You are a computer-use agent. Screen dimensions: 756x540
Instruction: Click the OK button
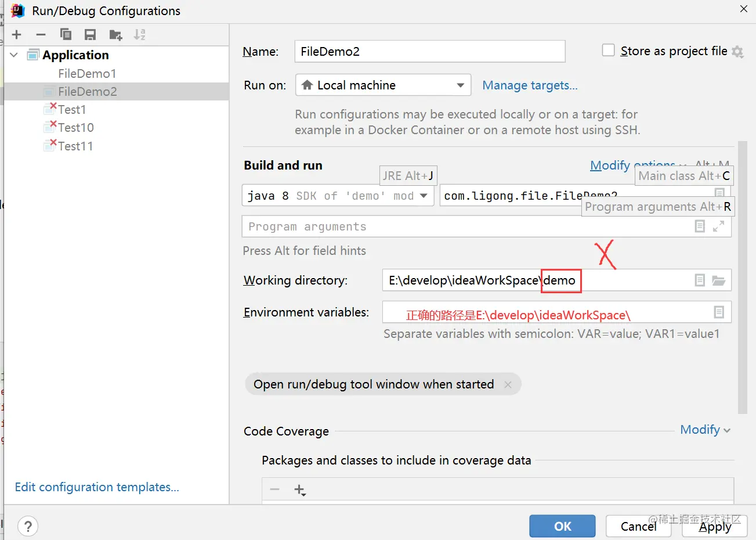[562, 526]
